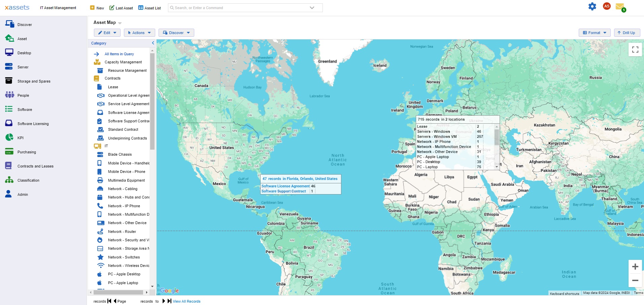
Task: Click the Storage and Spares icon
Action: pyautogui.click(x=9, y=81)
